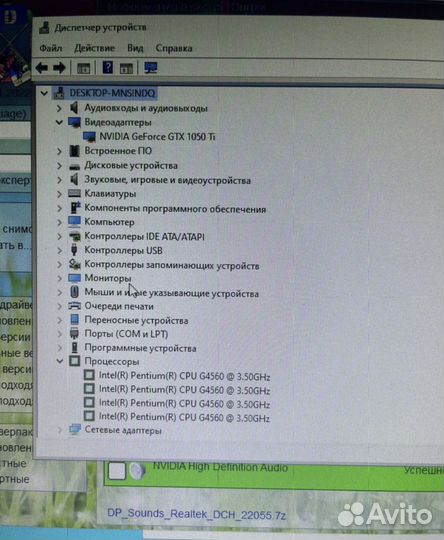Open the Действие menu
This screenshot has height=540, width=444.
[95, 48]
